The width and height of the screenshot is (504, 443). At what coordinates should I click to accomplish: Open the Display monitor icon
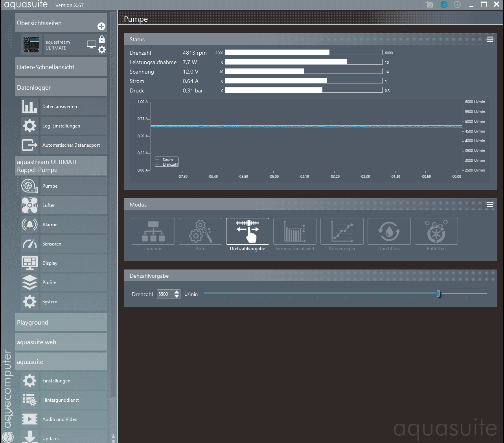(29, 263)
